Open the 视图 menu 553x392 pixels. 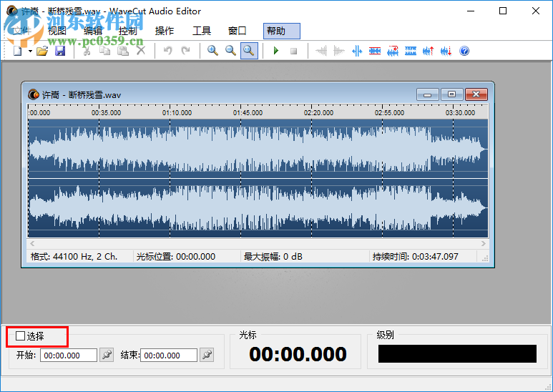tap(57, 31)
